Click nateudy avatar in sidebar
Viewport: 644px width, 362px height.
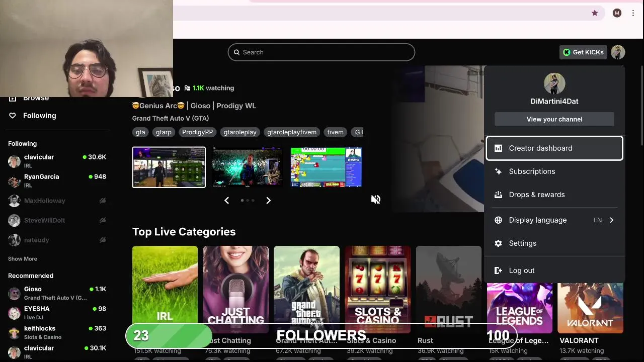[14, 240]
